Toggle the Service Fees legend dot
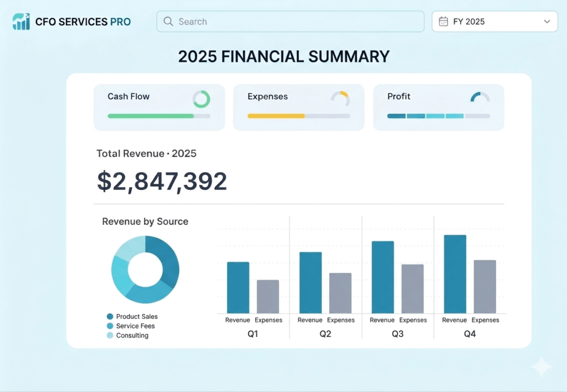Screen dimensions: 567x392 coord(110,326)
